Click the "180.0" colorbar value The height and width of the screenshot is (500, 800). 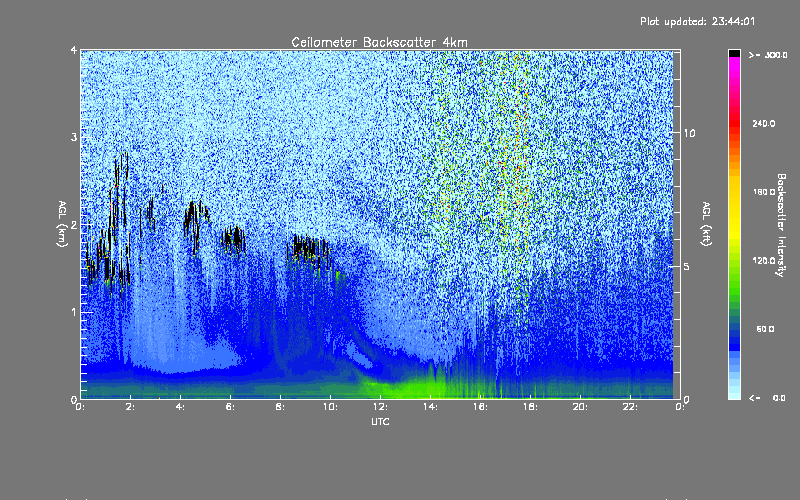764,192
